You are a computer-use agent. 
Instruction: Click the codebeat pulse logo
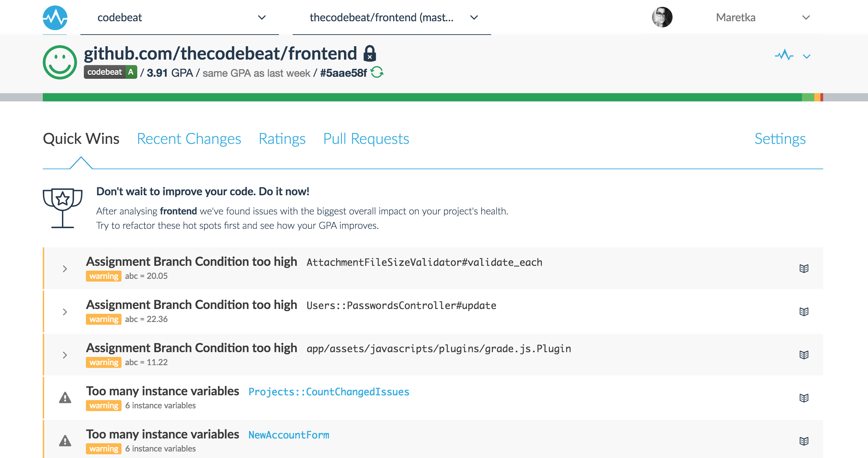[55, 17]
